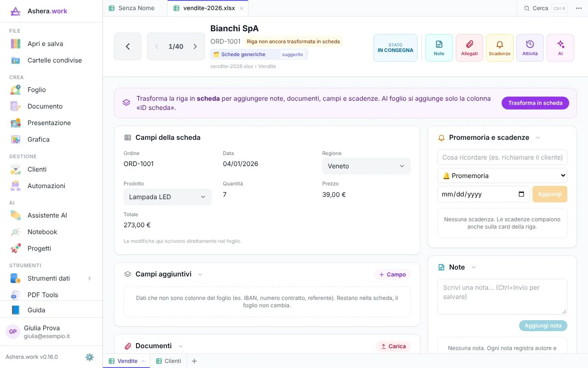This screenshot has width=588, height=368.
Task: Click Aggiungi nota button
Action: point(543,326)
